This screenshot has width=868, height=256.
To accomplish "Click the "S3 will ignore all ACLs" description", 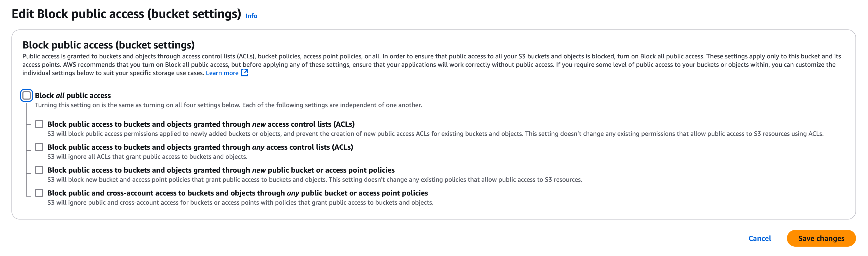I will [147, 157].
